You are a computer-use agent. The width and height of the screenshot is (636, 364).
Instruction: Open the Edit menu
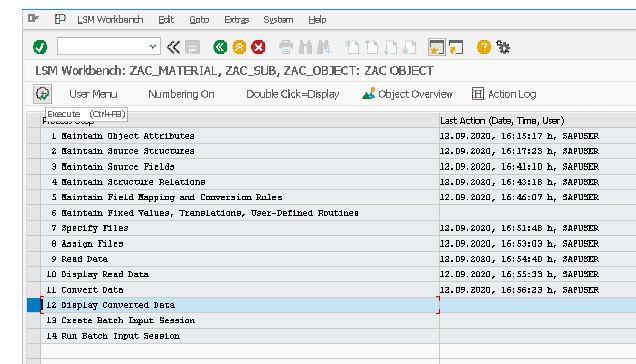(x=166, y=19)
